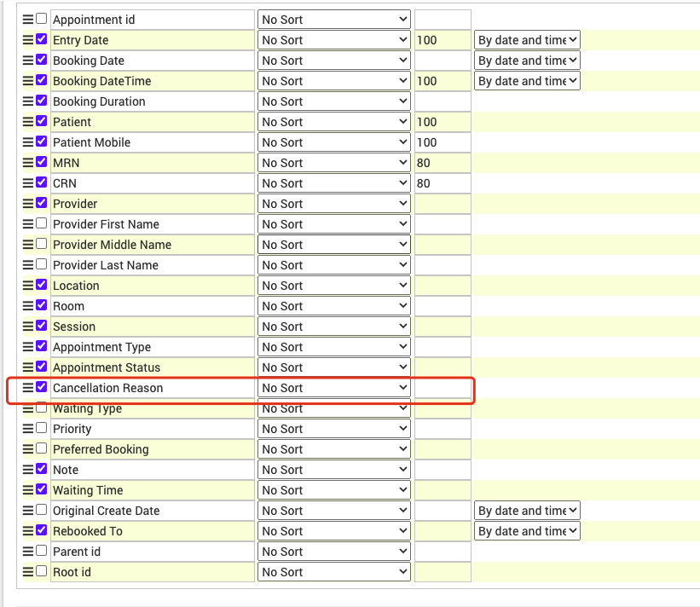Click the handle icon beside Cancellation Reason

tap(28, 388)
